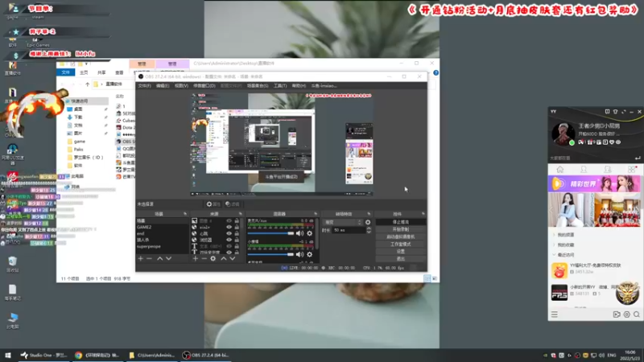
Task: Click YY round settings icon beside search
Action: 627,315
